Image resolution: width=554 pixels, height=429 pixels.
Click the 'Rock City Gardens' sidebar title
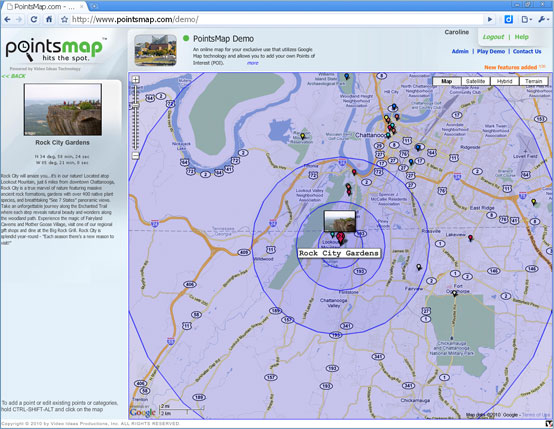tap(63, 142)
